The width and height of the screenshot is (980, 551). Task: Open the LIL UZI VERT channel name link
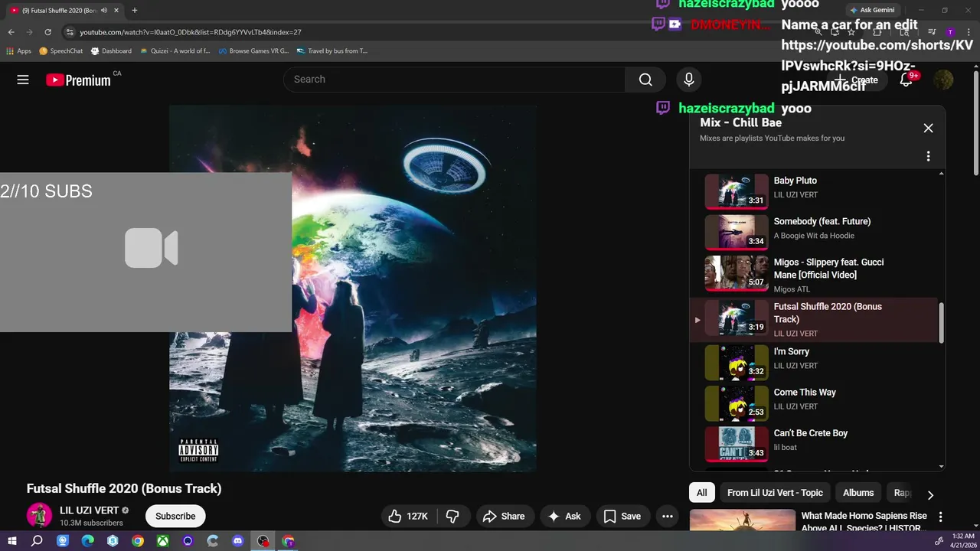[x=90, y=510]
